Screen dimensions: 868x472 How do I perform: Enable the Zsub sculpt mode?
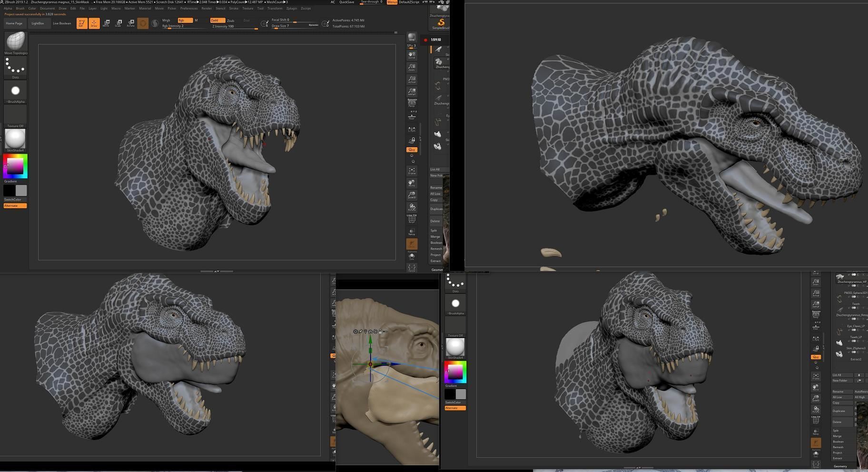(x=231, y=20)
